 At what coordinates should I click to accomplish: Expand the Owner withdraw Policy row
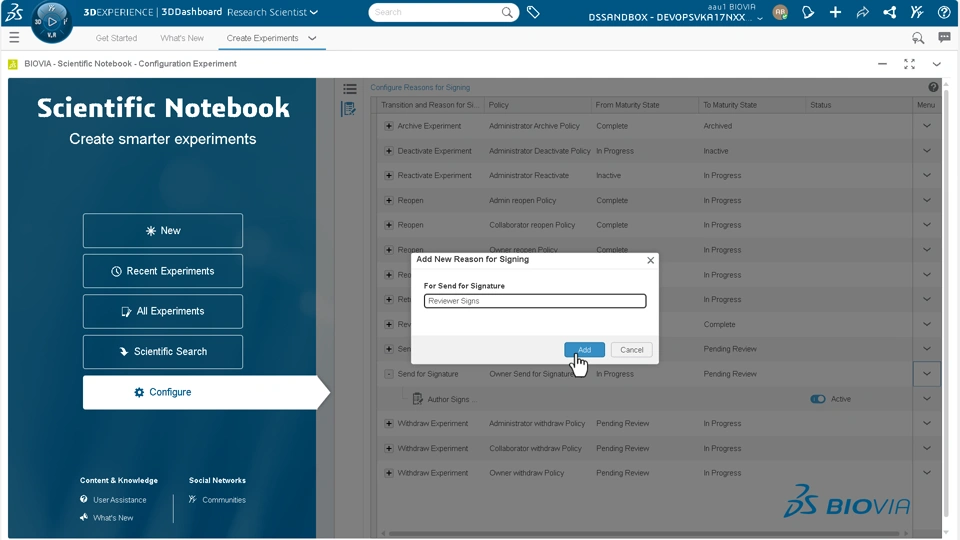[389, 473]
